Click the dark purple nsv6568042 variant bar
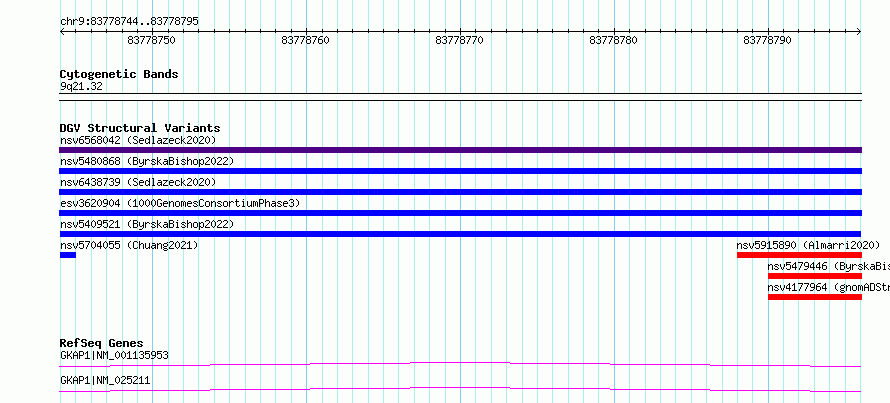The image size is (890, 403). (x=460, y=150)
